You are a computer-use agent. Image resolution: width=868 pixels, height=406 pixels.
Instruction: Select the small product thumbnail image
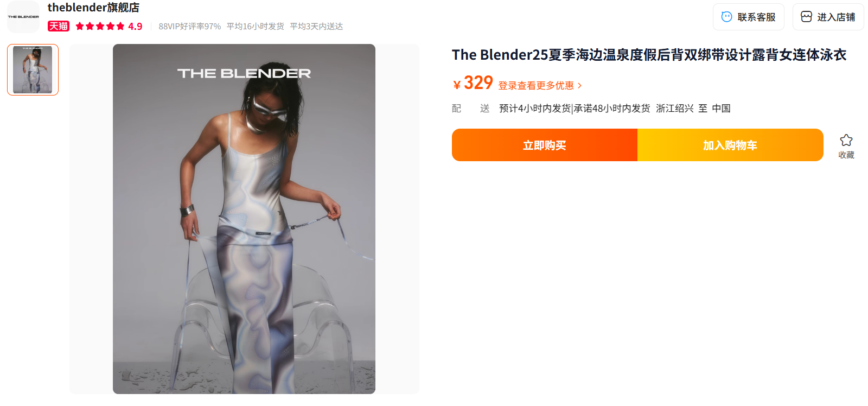tap(33, 69)
